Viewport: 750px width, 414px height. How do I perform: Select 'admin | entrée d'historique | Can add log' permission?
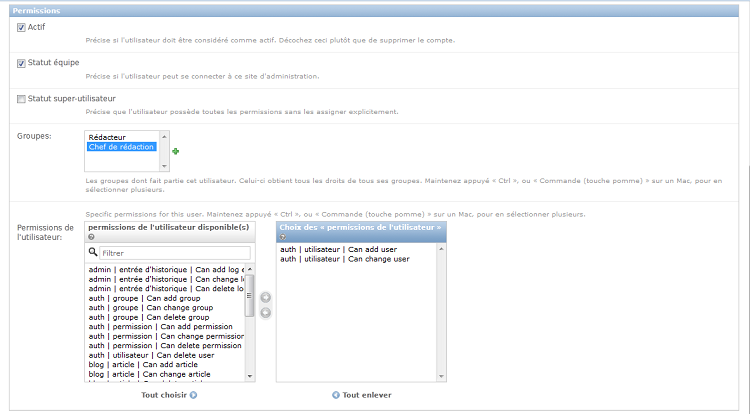(166, 270)
